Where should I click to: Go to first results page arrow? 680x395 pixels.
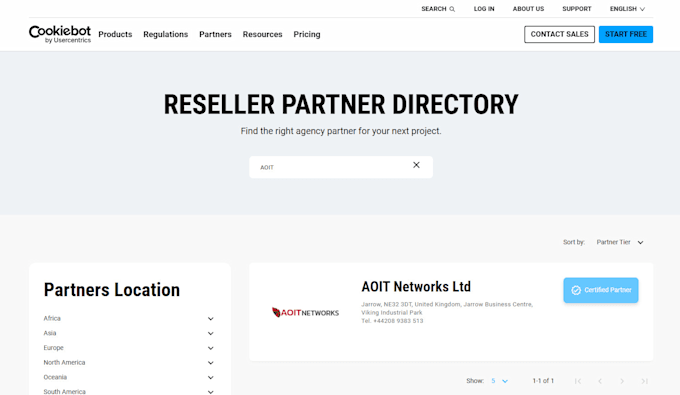coord(578,381)
